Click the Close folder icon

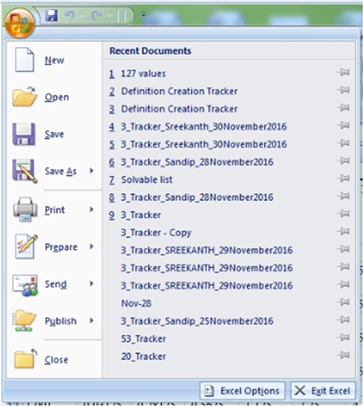(x=26, y=359)
